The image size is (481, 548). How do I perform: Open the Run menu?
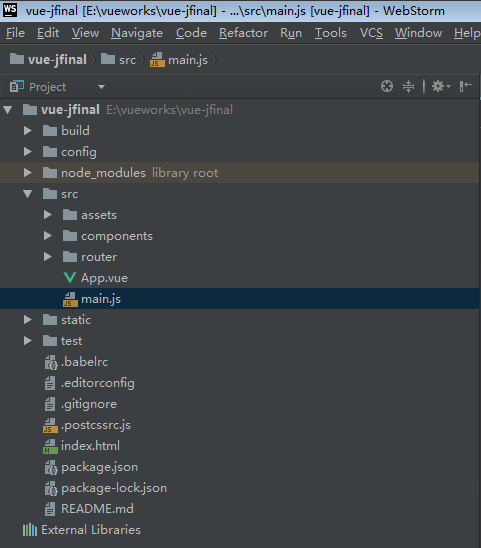[x=291, y=33]
